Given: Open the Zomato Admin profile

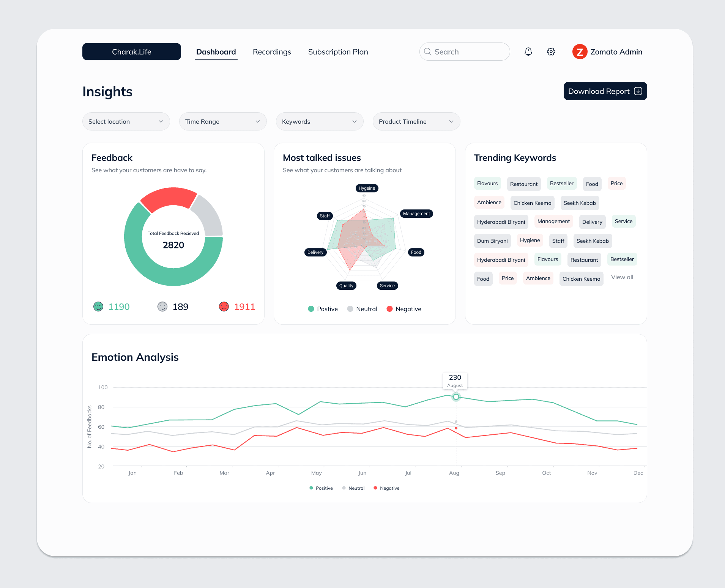Looking at the screenshot, I should point(607,52).
